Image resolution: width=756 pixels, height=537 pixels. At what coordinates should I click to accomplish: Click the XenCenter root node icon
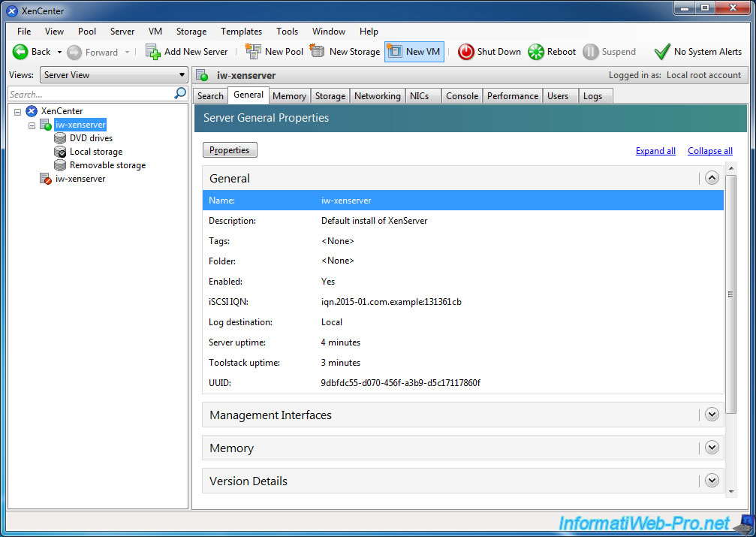point(32,111)
